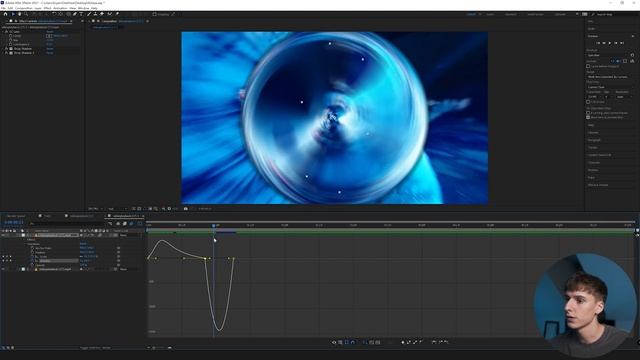Open the File menu
This screenshot has width=640, height=360.
3,8
